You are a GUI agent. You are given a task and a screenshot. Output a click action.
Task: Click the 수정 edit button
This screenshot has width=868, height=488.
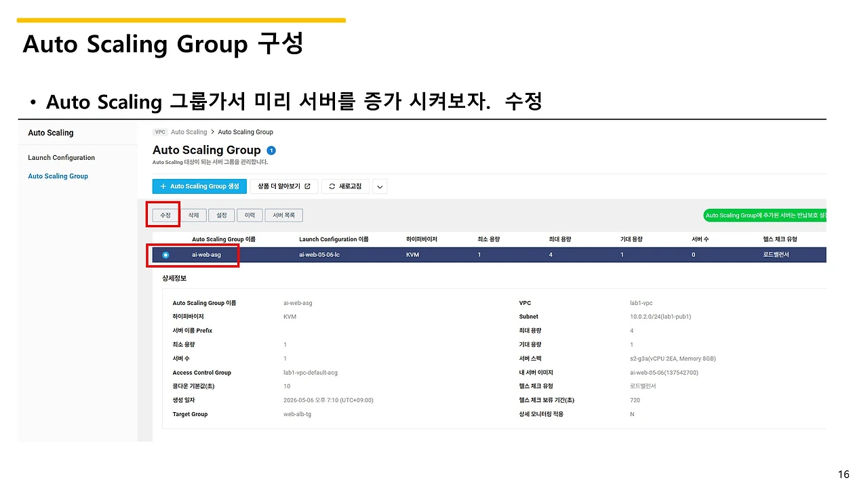point(165,215)
